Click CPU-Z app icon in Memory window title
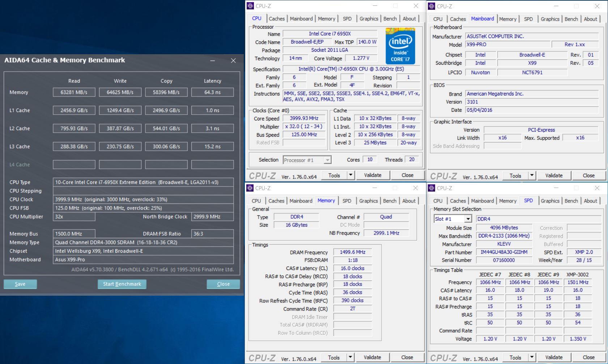Image resolution: width=608 pixels, height=364 pixels. point(250,188)
